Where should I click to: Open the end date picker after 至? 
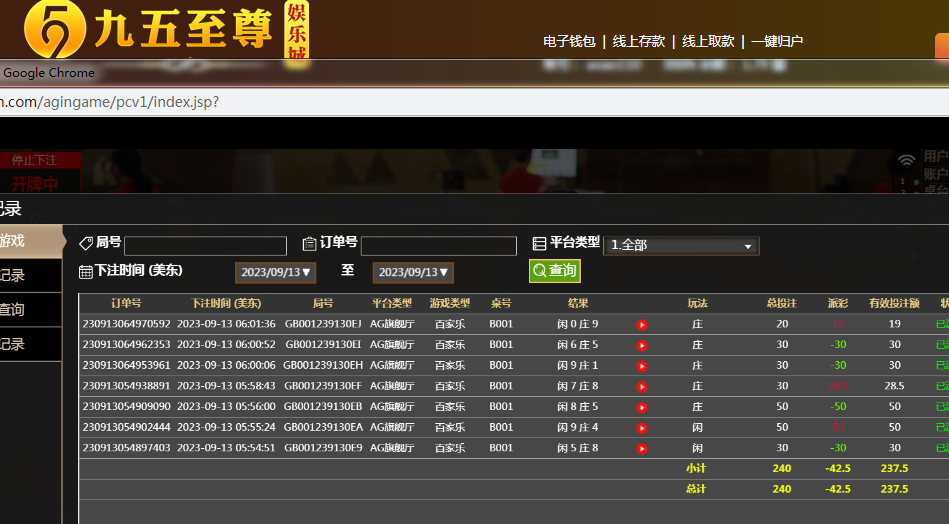pyautogui.click(x=413, y=272)
